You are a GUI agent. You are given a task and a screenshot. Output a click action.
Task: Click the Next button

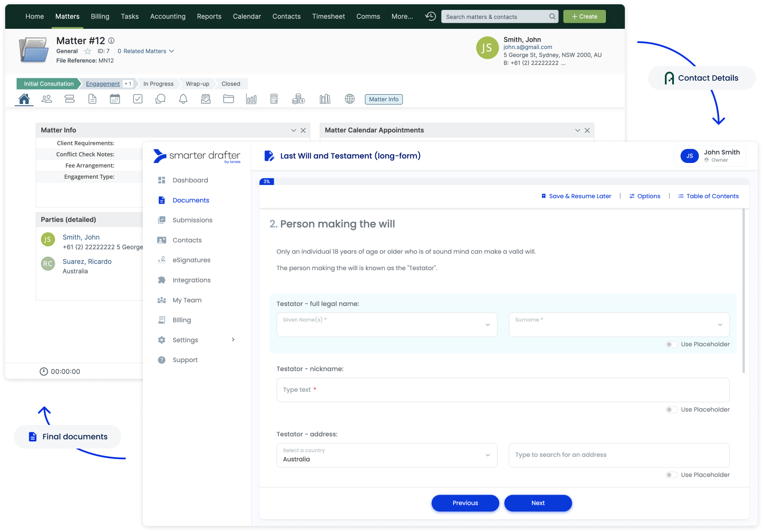click(x=537, y=503)
